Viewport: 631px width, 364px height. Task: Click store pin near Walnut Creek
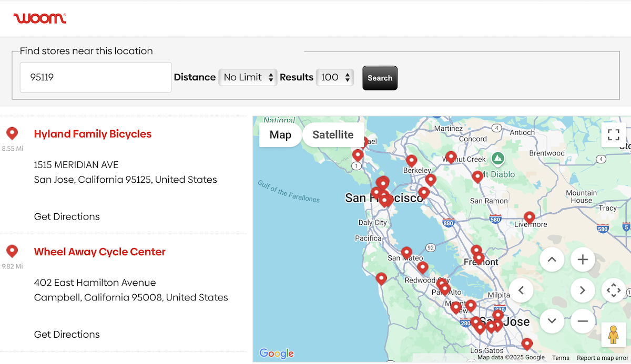451,157
